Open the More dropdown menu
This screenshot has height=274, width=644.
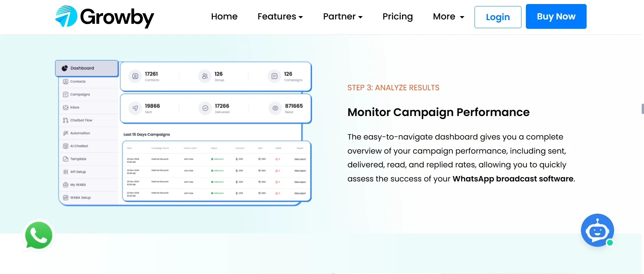[x=448, y=16]
